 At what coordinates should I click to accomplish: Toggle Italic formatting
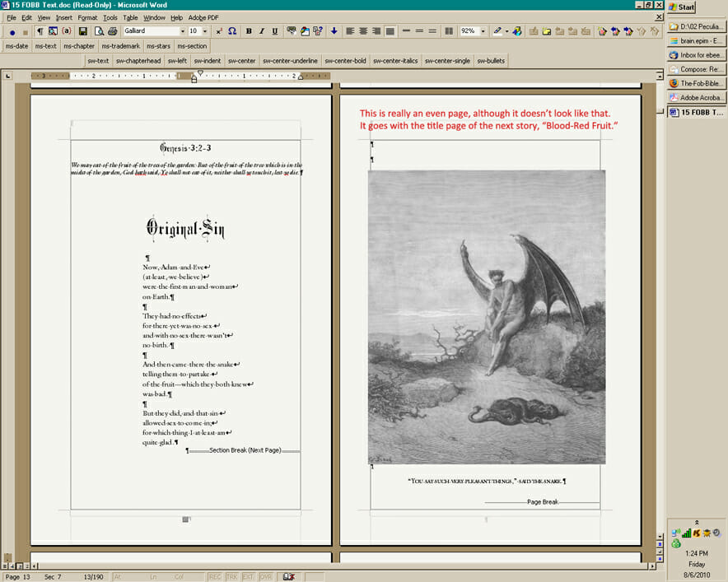point(262,31)
